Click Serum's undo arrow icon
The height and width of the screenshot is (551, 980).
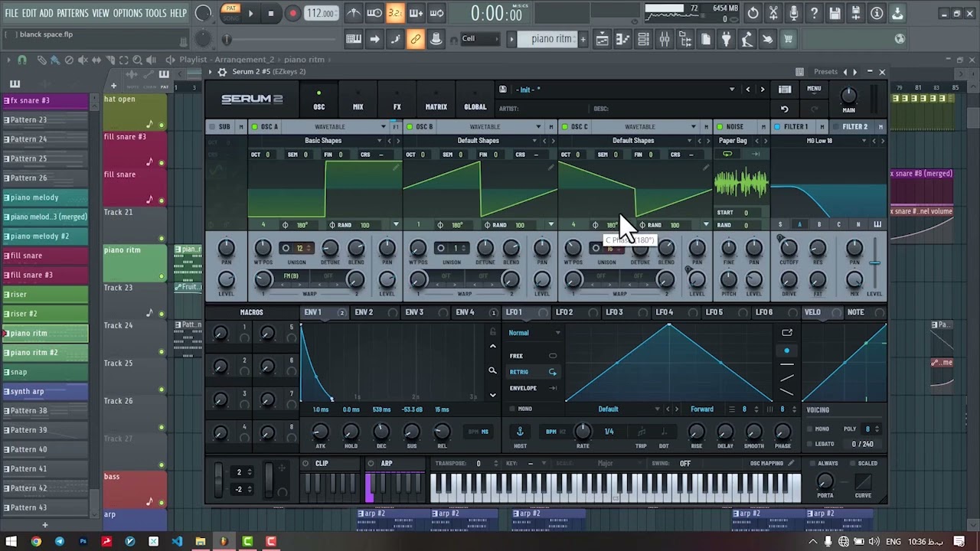784,109
